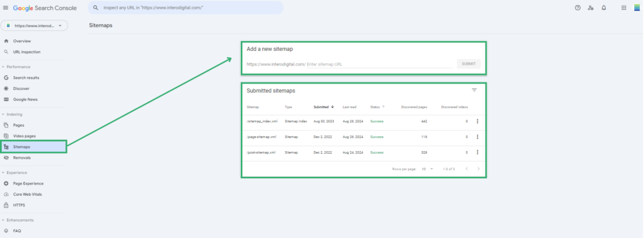
Task: Open more options for /sitemap_index.xml
Action: pyautogui.click(x=477, y=122)
